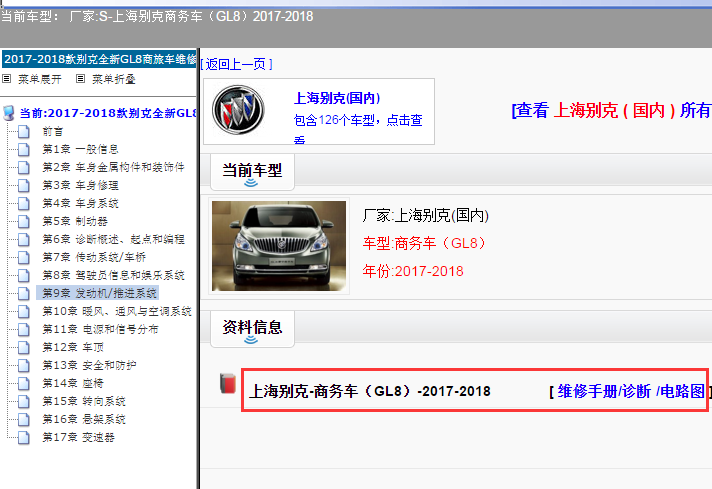This screenshot has width=712, height=489.
Task: Open 第4章 车身系统
Action: click(x=80, y=203)
